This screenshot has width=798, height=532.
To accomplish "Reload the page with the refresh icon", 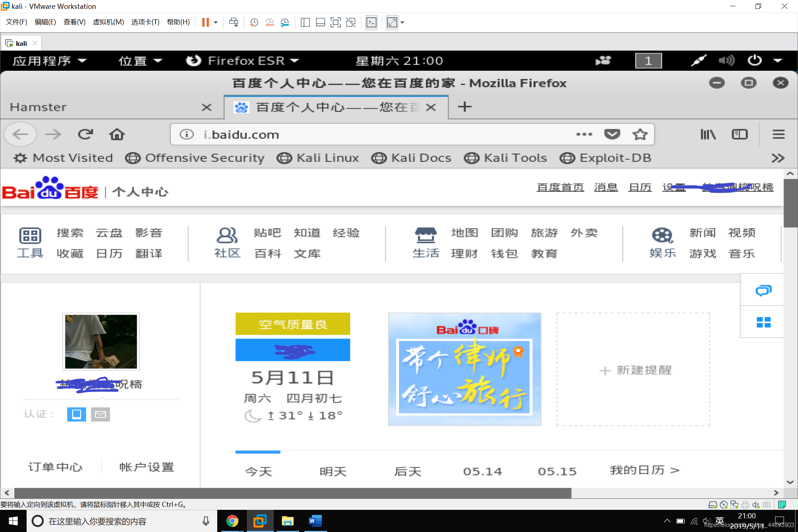I will click(85, 134).
